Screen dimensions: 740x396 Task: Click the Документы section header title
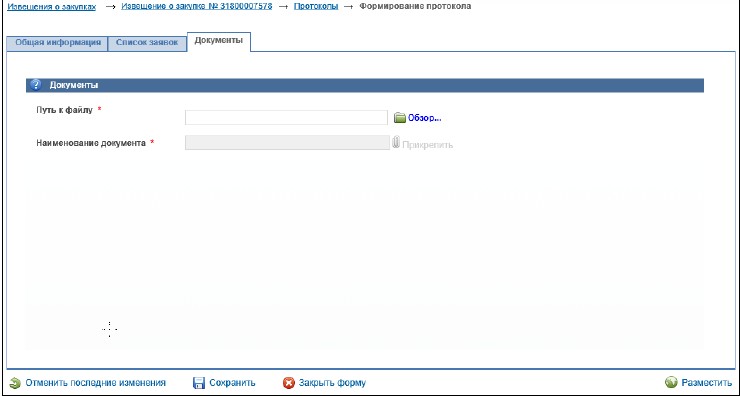tap(74, 85)
